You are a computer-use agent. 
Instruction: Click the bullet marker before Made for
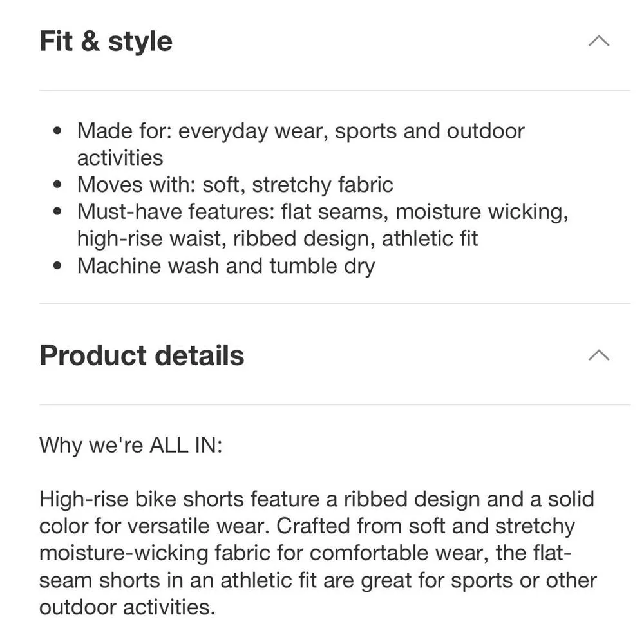(59, 130)
